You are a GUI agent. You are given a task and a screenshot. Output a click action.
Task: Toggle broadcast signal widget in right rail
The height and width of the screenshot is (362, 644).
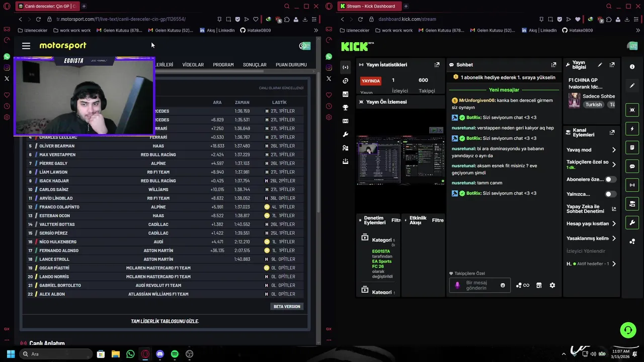click(x=632, y=185)
